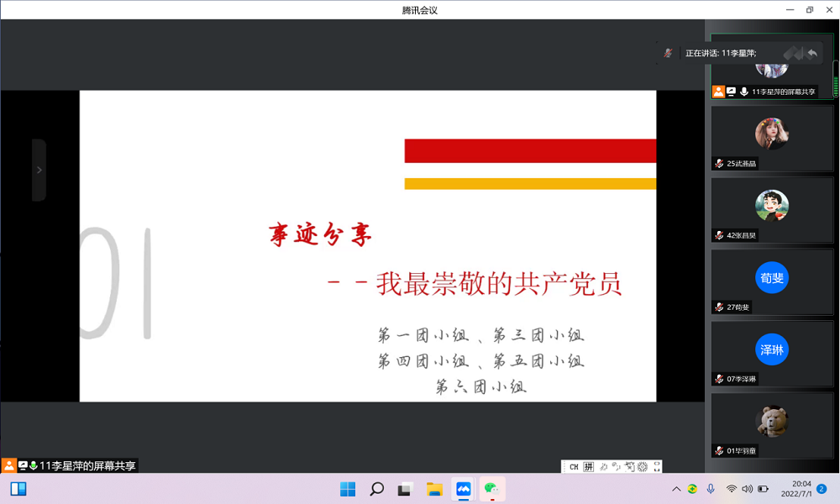Click the green microphone icon at bottom-left

pos(34,465)
